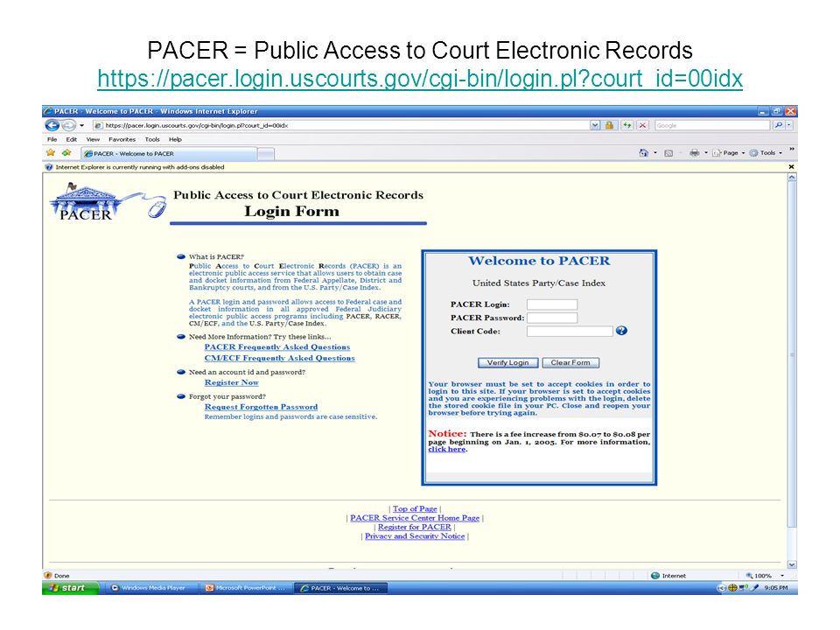Click the PACER Login input field
Viewport: 840px width, 630px height.
pyautogui.click(x=552, y=304)
